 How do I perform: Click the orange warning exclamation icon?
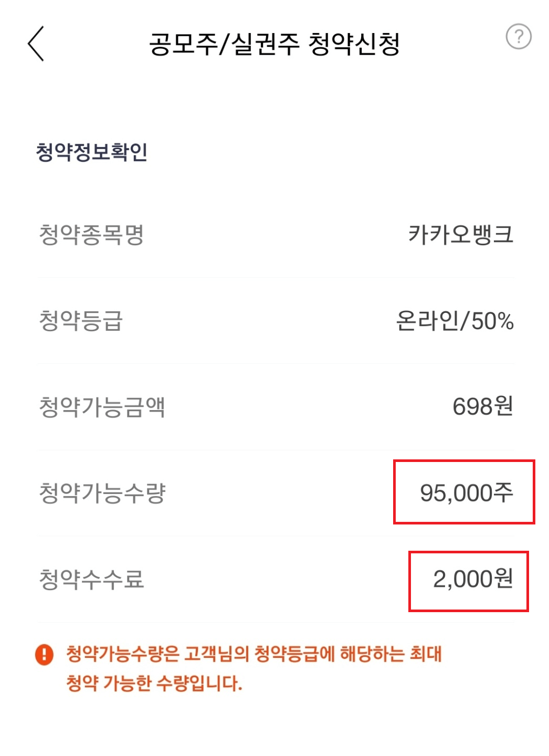click(45, 655)
